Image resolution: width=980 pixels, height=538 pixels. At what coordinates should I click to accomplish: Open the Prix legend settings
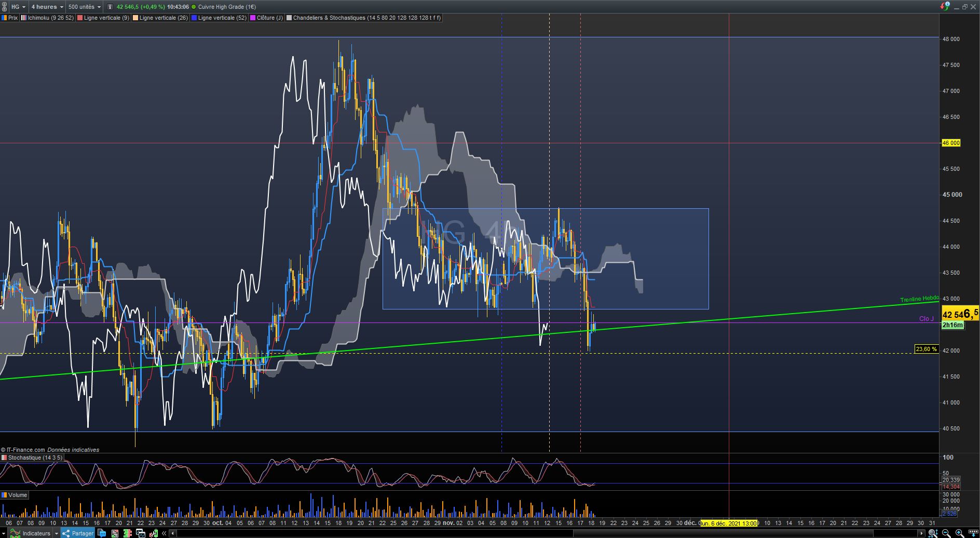(10, 18)
